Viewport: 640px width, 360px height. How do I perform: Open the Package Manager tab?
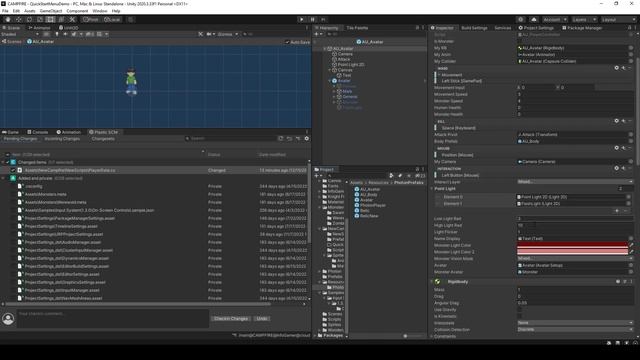pos(582,28)
